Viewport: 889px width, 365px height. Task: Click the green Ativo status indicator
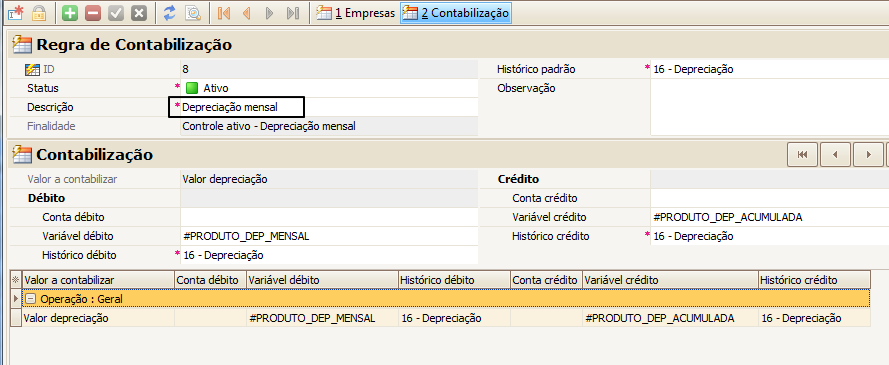pyautogui.click(x=192, y=88)
